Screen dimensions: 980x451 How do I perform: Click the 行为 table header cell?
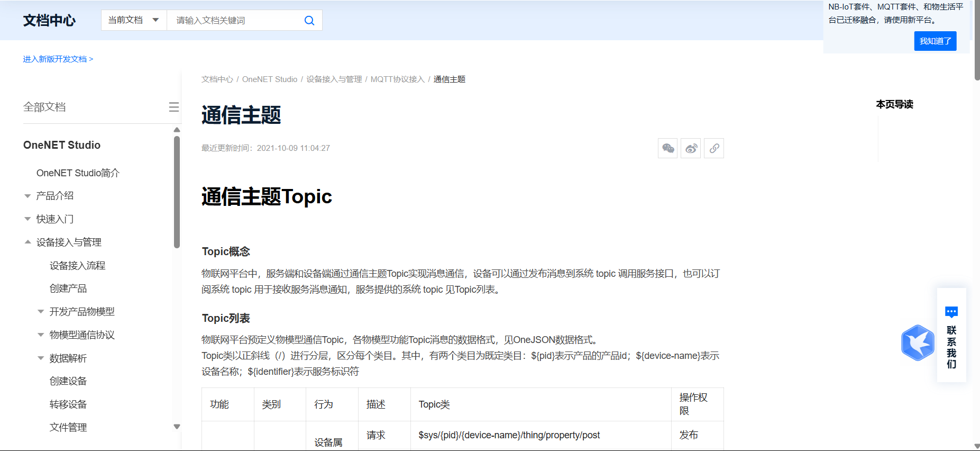[332, 404]
